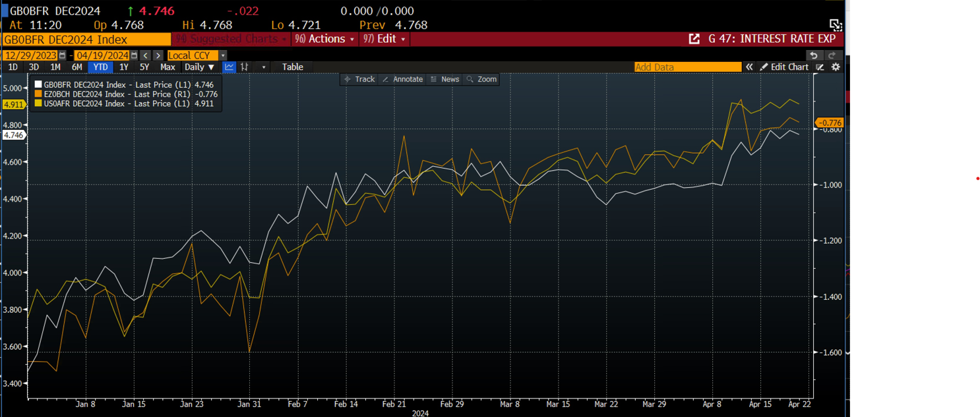The width and height of the screenshot is (980, 417).
Task: Select the line chart type icon
Action: [x=230, y=67]
